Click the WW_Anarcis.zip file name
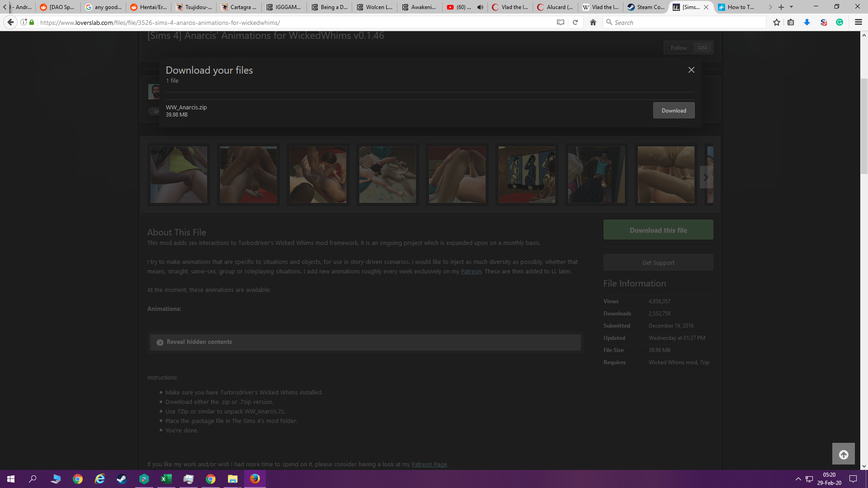 coord(186,107)
